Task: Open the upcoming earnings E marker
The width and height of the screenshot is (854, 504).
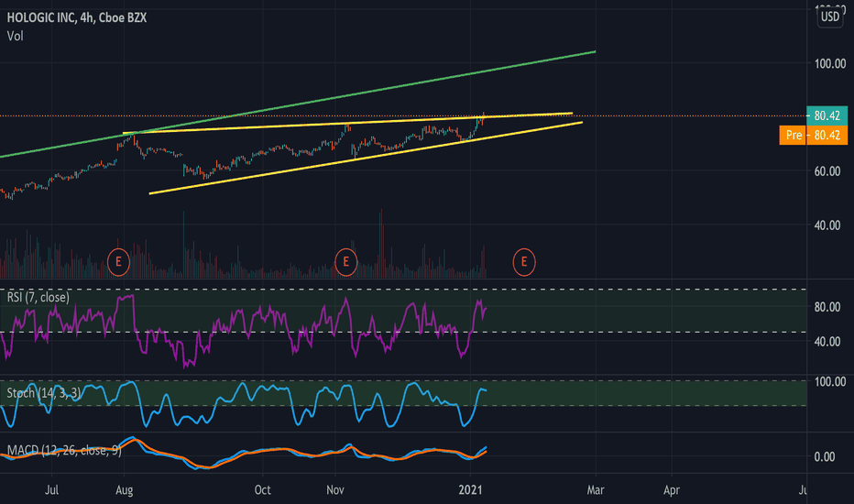Action: 524,262
